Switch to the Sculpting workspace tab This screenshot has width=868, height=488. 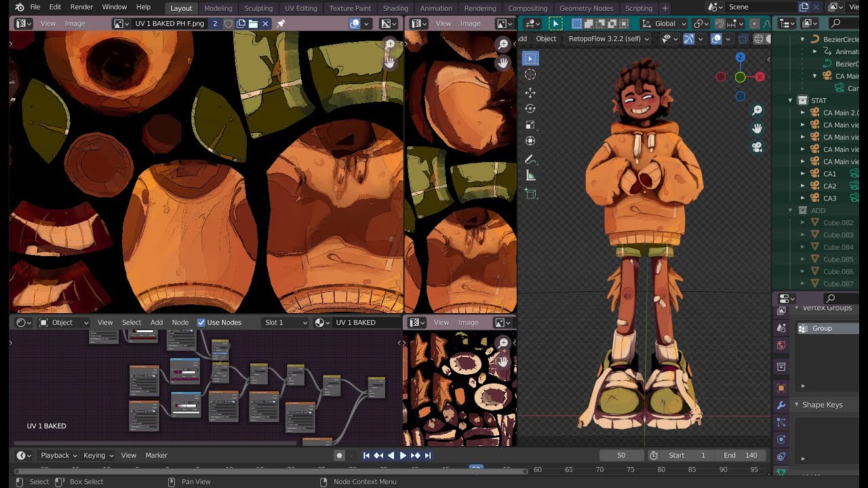point(258,8)
